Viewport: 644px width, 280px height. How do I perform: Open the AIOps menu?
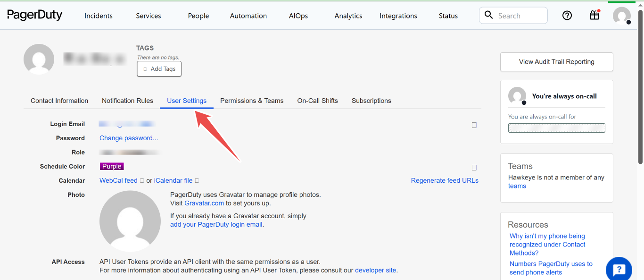298,16
